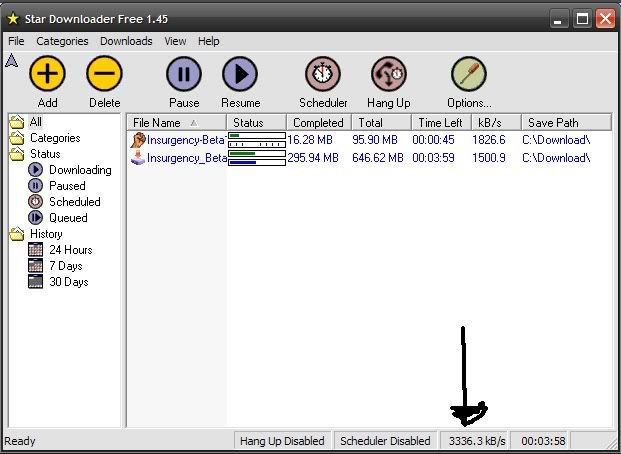The height and width of the screenshot is (454, 621).
Task: Sort by the Status column header
Action: pos(256,123)
